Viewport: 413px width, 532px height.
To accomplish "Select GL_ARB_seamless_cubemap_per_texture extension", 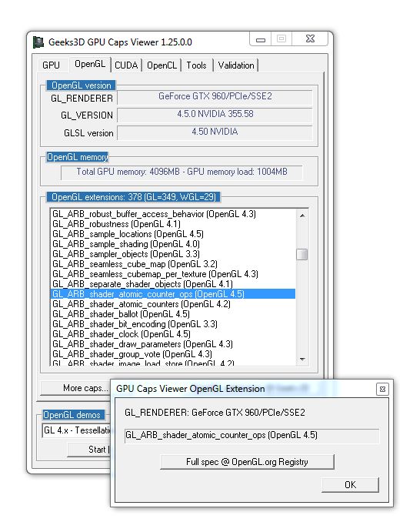I will click(173, 274).
